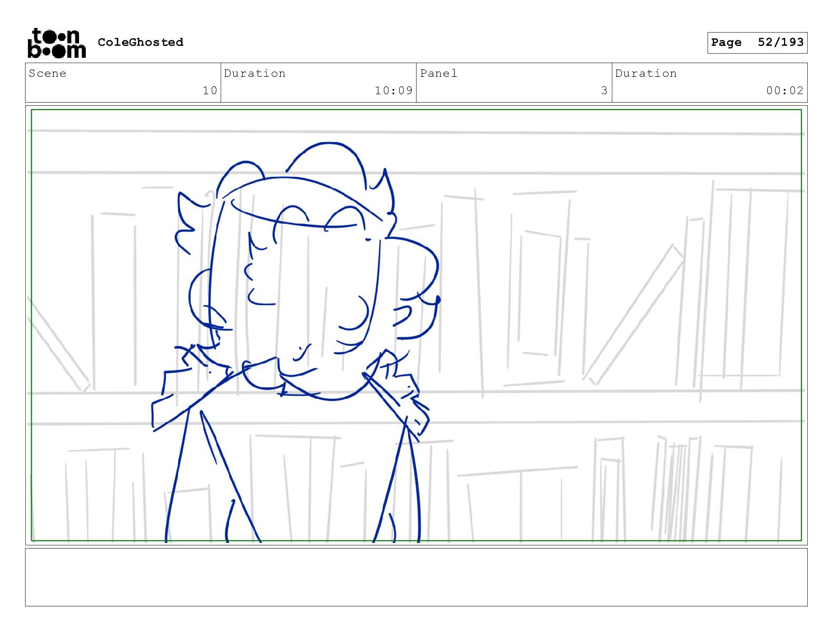Select the scene number 10
Screen dimensions: 834x644
[210, 90]
